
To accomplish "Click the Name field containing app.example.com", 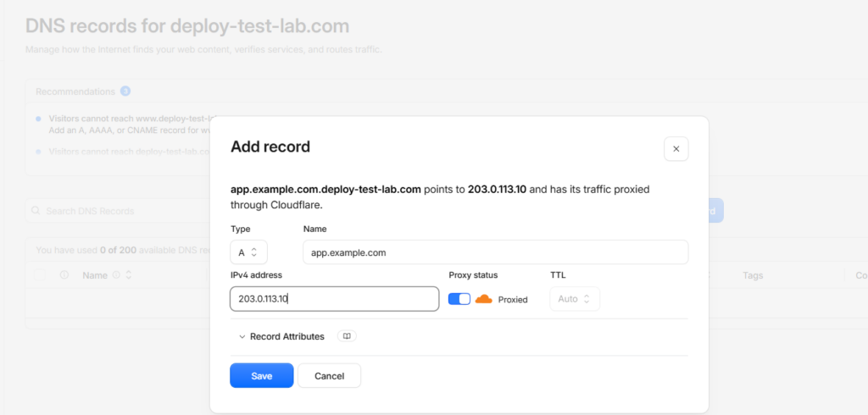I will (x=495, y=252).
